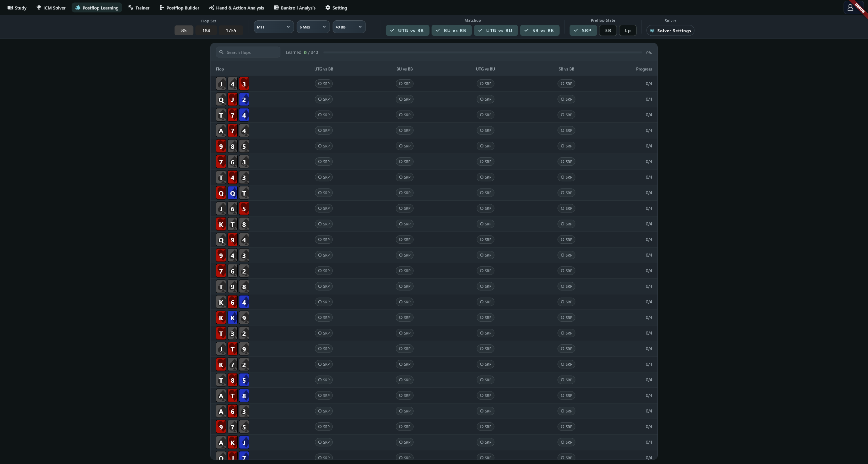Disable the SB vs BB matchup

click(540, 31)
